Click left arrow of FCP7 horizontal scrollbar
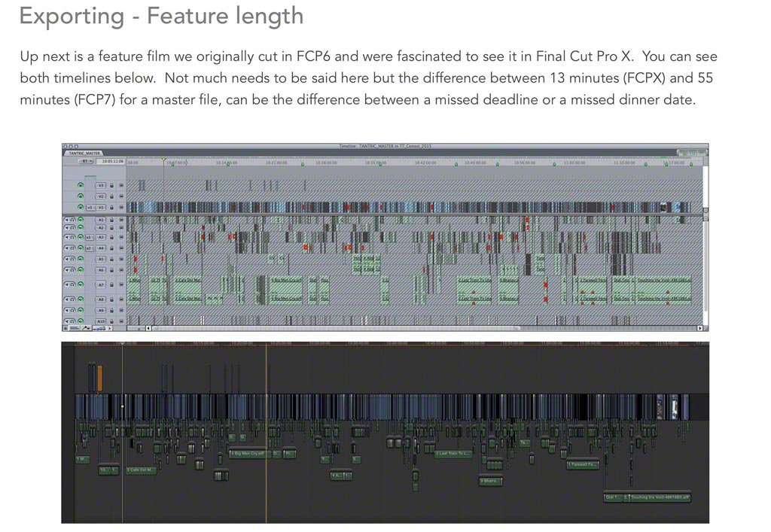The image size is (771, 532). [148, 328]
